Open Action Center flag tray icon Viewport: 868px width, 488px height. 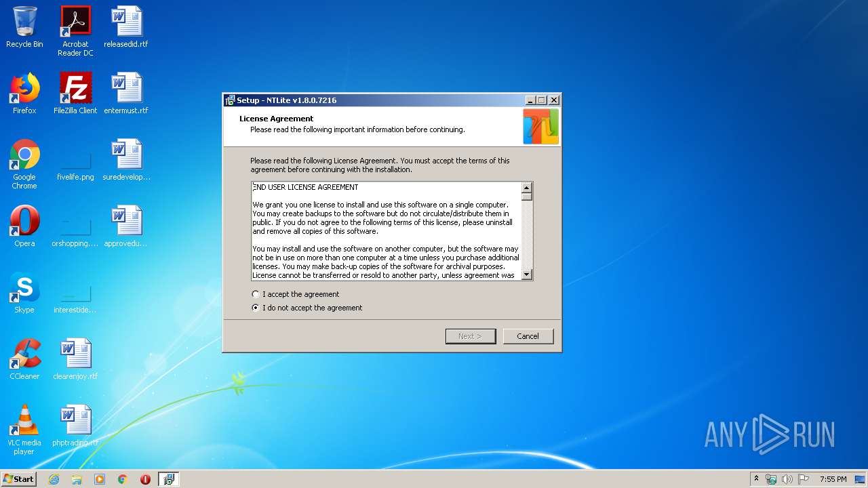804,479
